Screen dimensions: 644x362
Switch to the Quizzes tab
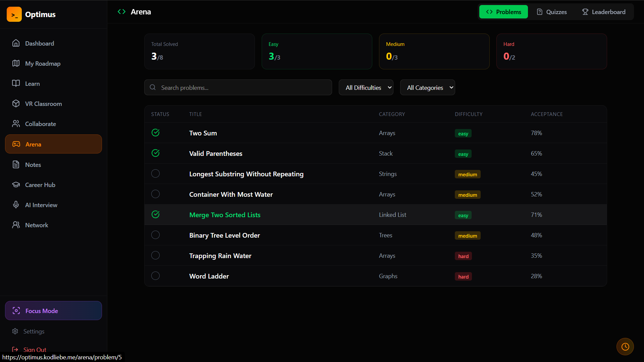[x=552, y=12]
